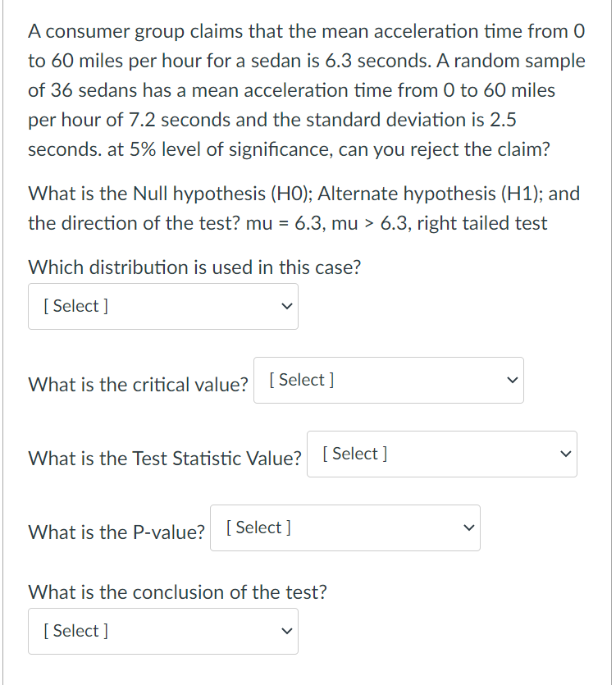Click the "right tailed test" answer text
The height and width of the screenshot is (685, 616).
[481, 223]
